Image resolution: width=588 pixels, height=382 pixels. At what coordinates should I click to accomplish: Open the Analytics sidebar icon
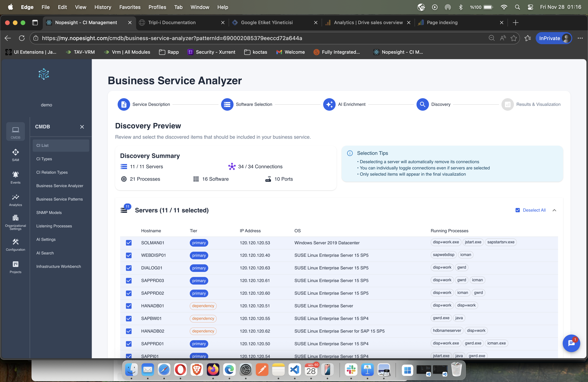coord(15,200)
